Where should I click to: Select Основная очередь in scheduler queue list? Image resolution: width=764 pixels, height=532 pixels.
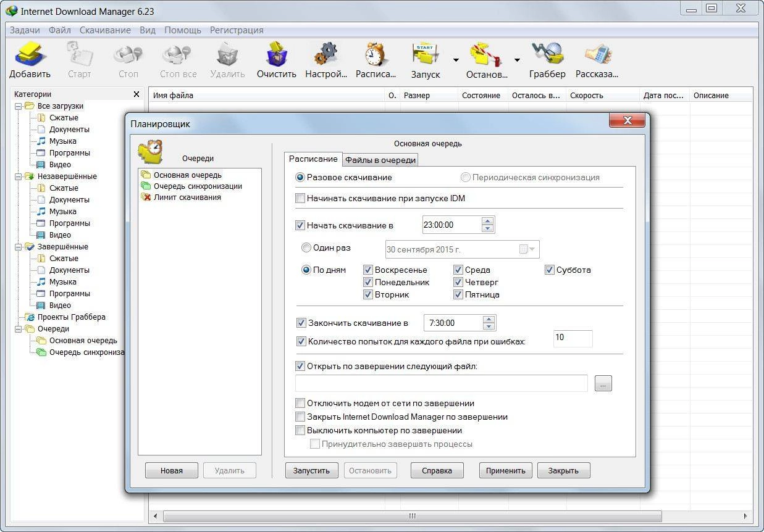(188, 175)
